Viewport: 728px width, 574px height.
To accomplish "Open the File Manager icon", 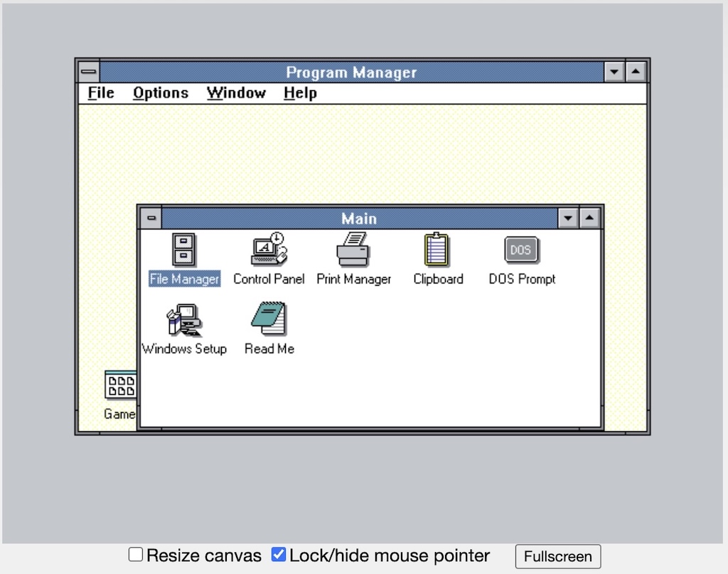I will click(x=184, y=251).
